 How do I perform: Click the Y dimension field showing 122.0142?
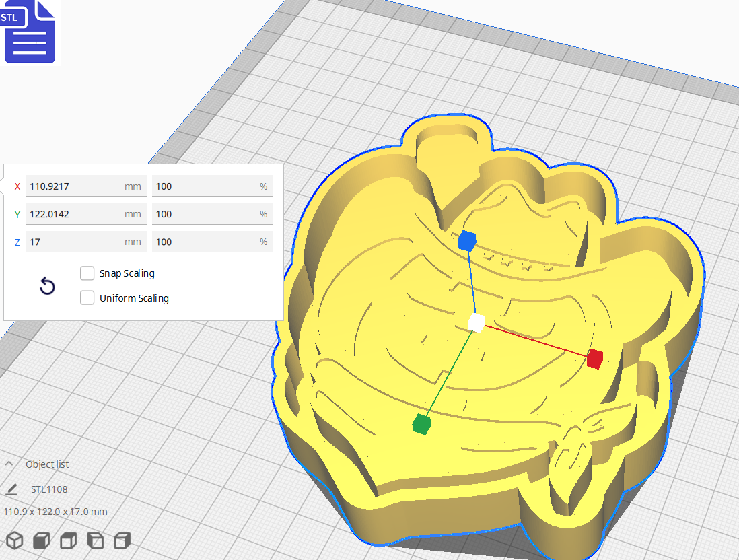point(86,214)
